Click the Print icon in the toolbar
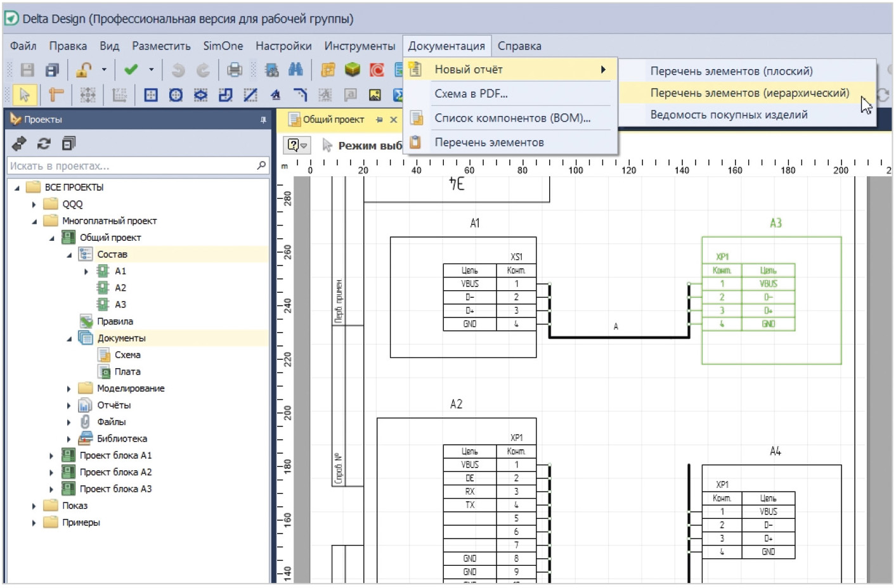 235,70
